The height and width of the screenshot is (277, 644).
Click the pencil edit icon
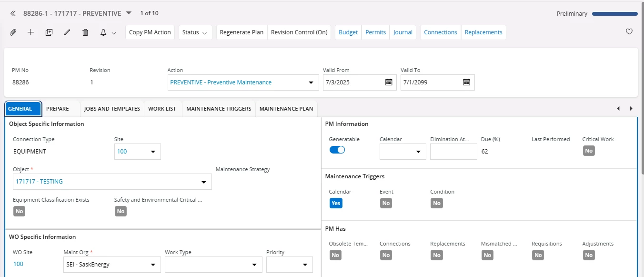[67, 32]
